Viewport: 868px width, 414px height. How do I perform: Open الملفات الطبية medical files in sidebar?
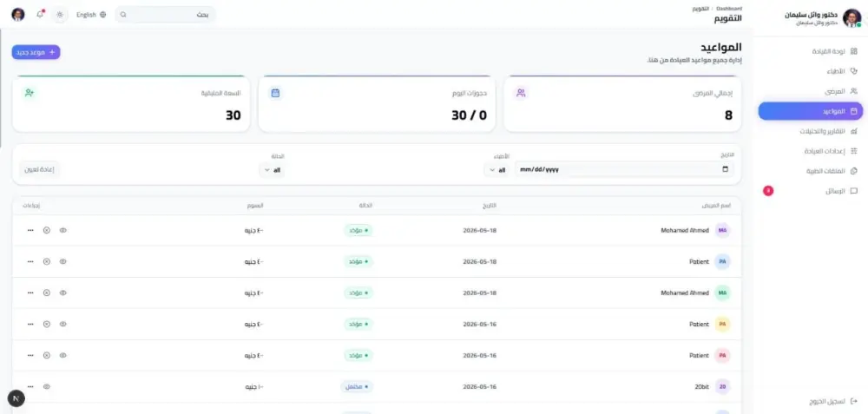tap(812, 171)
